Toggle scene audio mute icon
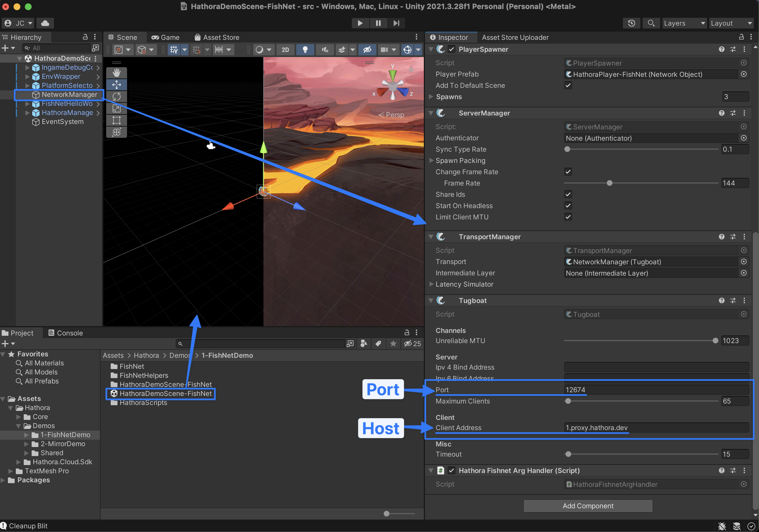Viewport: 759px width, 532px height. (x=325, y=50)
